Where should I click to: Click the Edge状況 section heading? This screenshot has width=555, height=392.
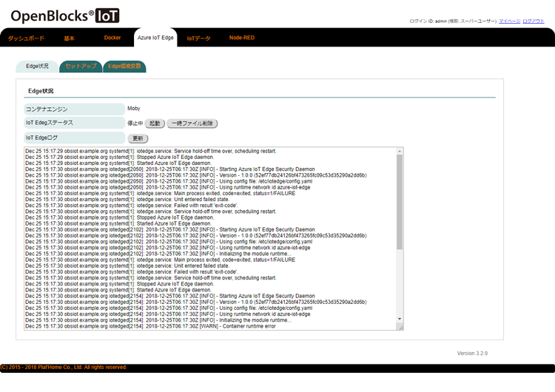point(41,91)
